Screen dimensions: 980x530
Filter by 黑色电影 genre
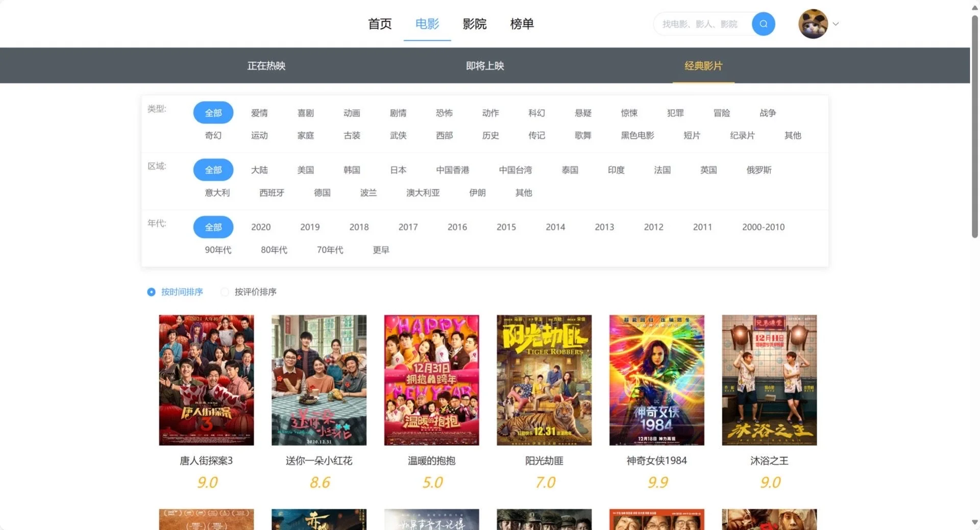tap(638, 135)
